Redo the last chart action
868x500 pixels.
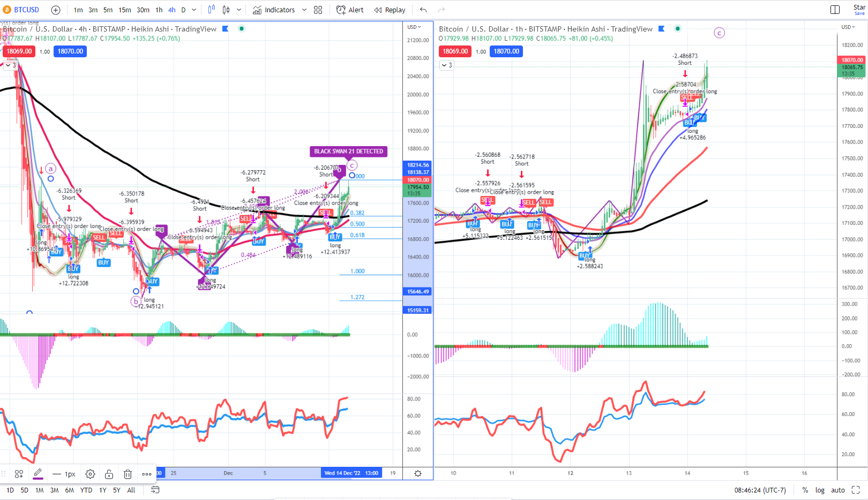[442, 10]
